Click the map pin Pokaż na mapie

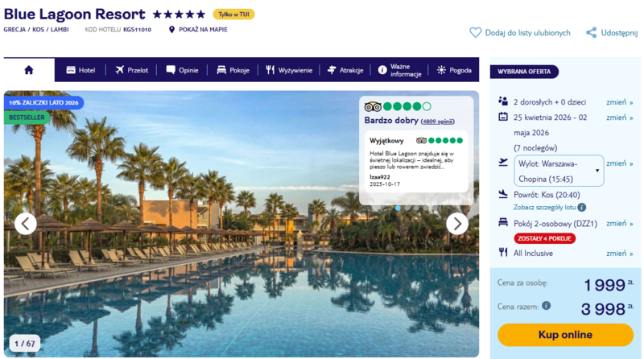(x=171, y=30)
